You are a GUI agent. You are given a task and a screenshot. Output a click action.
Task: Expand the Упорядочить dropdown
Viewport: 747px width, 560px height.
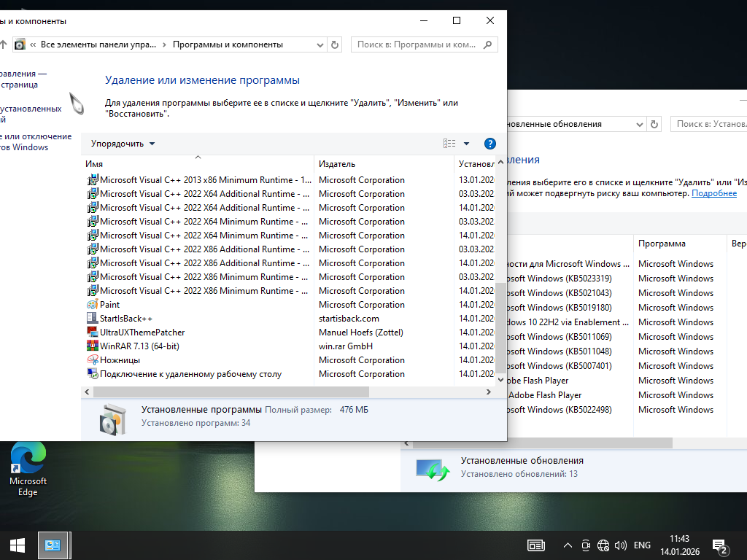123,144
